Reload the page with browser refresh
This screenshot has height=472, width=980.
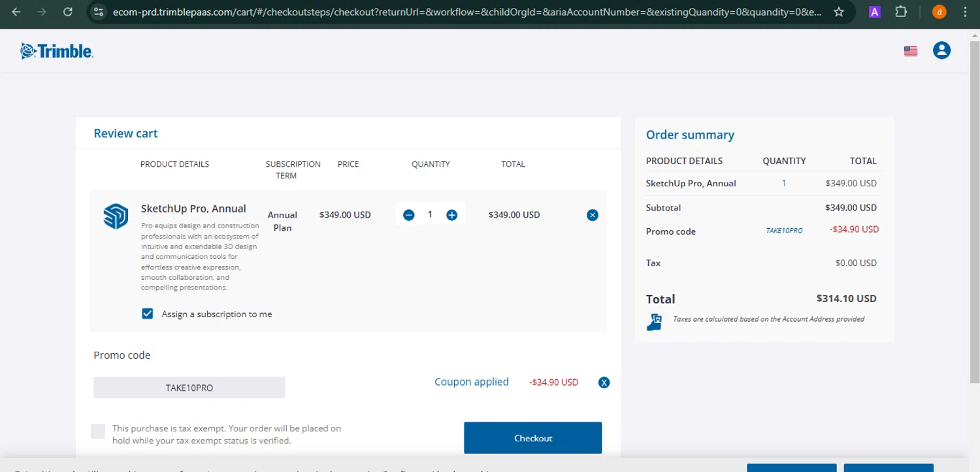68,12
